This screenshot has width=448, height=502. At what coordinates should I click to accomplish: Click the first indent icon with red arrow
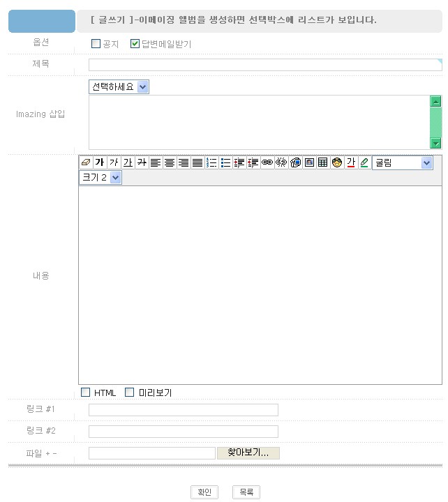[x=239, y=162]
